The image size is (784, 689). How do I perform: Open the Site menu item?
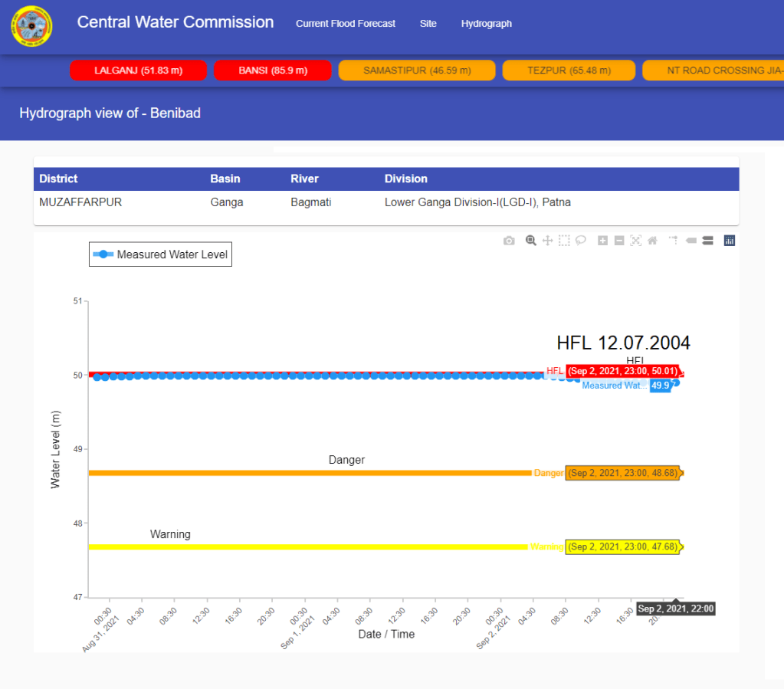pos(428,24)
